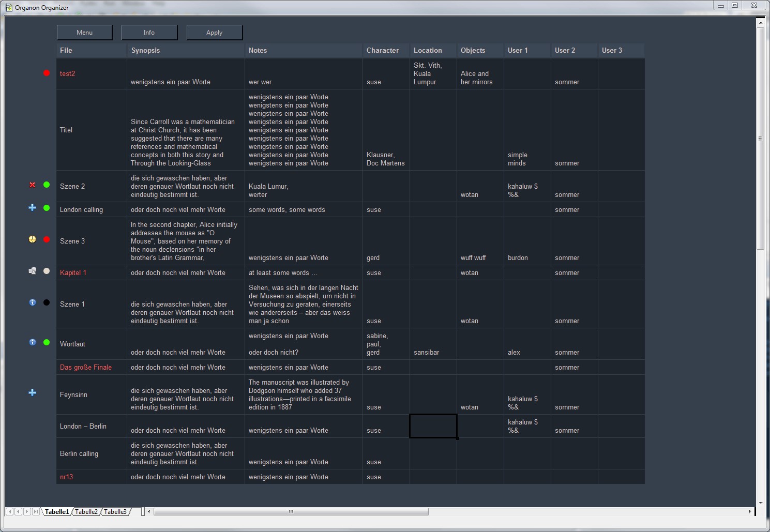Image resolution: width=770 pixels, height=532 pixels.
Task: Select the Szene 2 file cell
Action: pyautogui.click(x=92, y=186)
